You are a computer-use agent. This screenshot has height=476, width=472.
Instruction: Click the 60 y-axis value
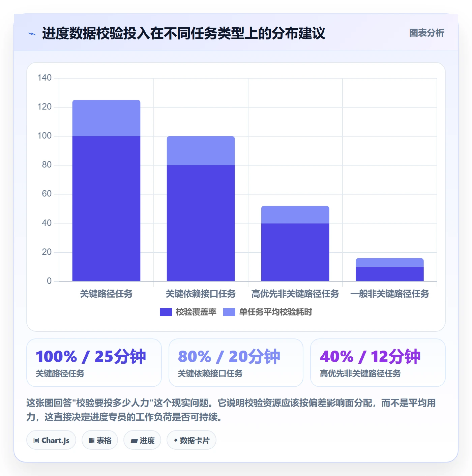pos(47,194)
